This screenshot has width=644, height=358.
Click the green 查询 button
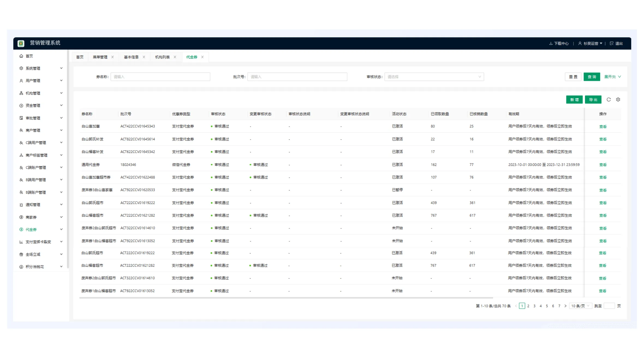(592, 77)
